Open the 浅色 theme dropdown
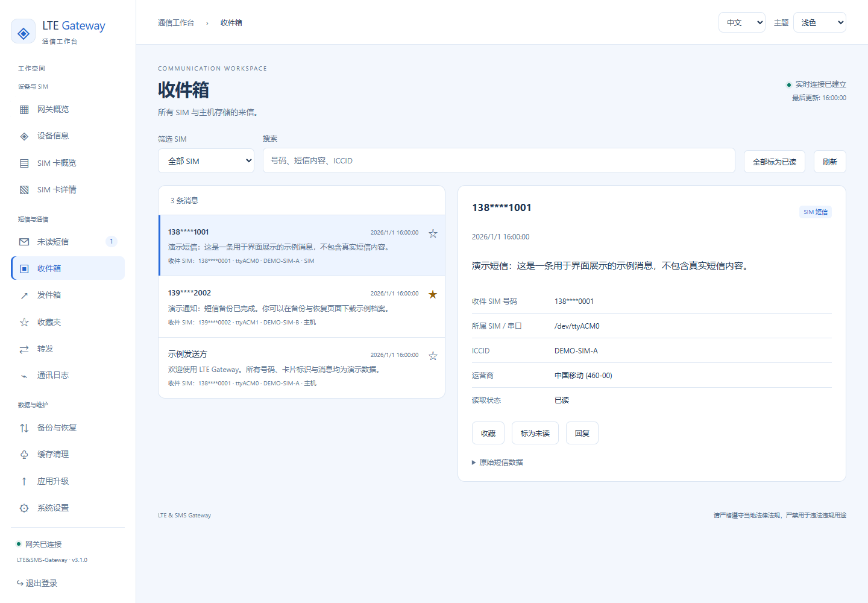The image size is (868, 603). (x=820, y=22)
